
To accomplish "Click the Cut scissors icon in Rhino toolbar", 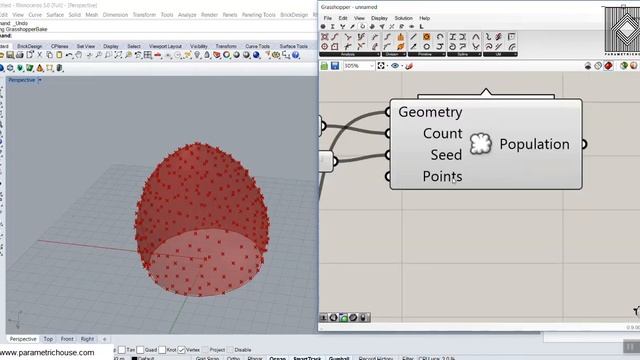I will coord(40,55).
